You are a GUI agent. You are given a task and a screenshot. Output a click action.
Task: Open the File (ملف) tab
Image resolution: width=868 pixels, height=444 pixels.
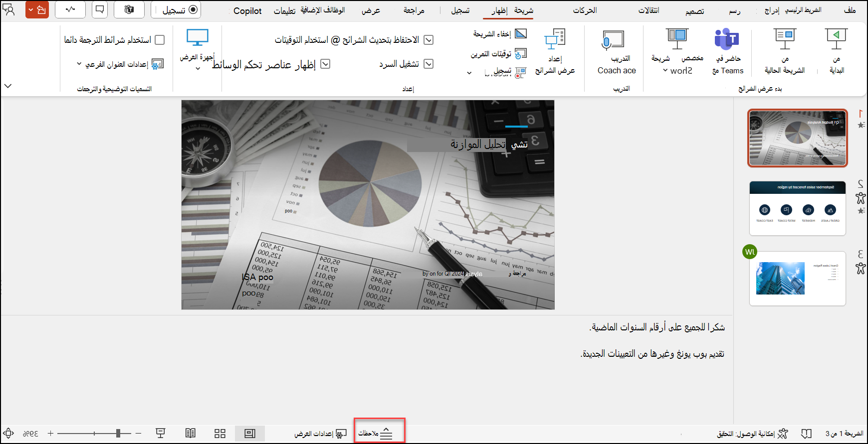click(x=850, y=10)
